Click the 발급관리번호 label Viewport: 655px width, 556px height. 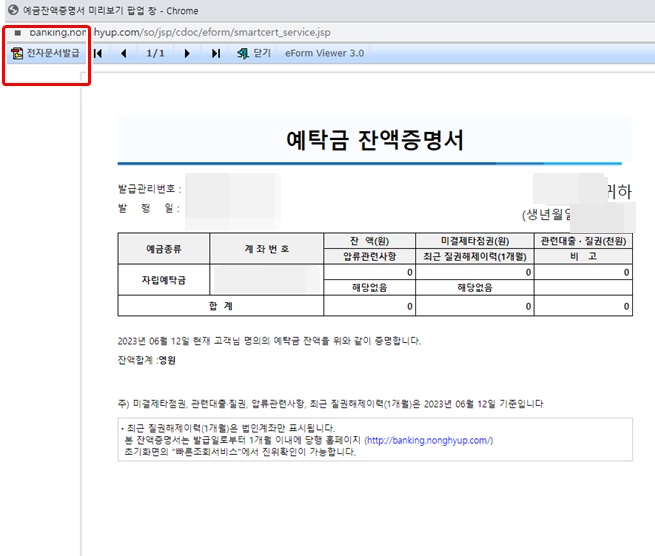coord(150,189)
